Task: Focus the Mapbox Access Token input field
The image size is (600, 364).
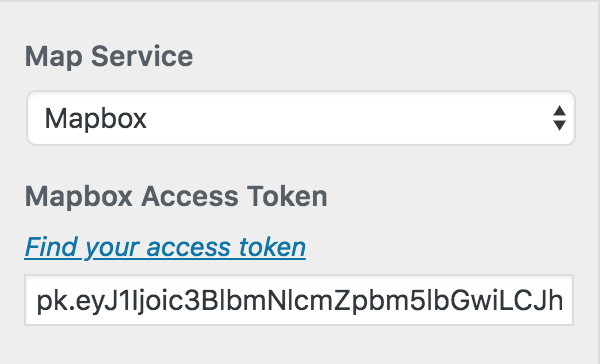Action: (299, 300)
